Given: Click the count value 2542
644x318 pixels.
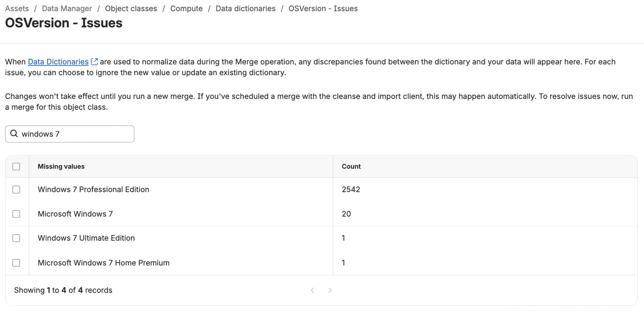Looking at the screenshot, I should (351, 190).
